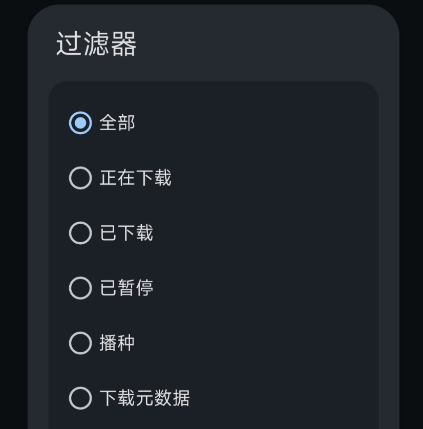Click the 播种 filter label text

pyautogui.click(x=117, y=343)
